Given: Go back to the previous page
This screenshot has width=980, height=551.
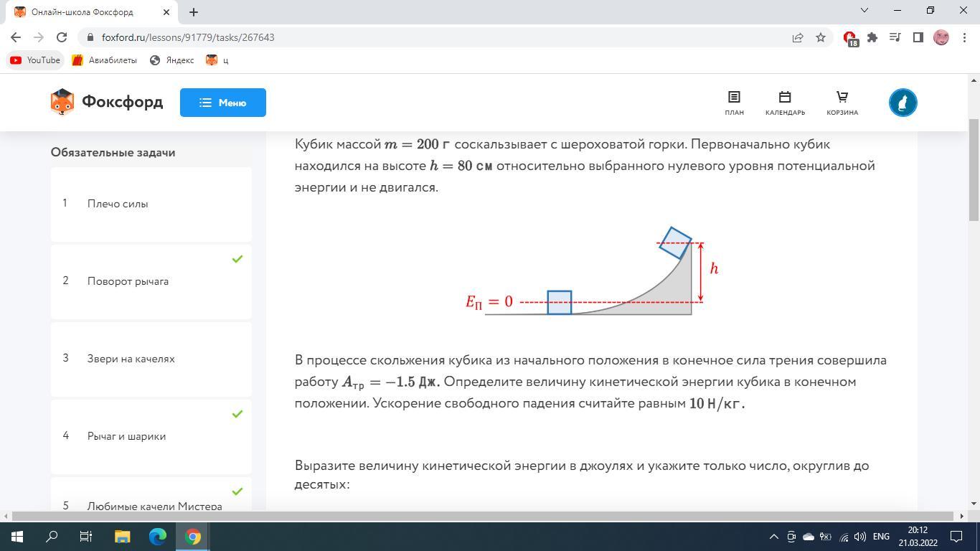Looking at the screenshot, I should [x=16, y=37].
